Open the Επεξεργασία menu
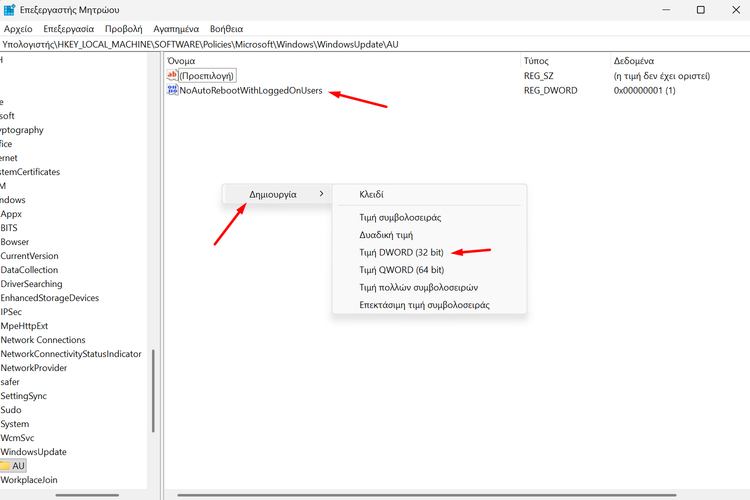The width and height of the screenshot is (750, 500). [69, 29]
